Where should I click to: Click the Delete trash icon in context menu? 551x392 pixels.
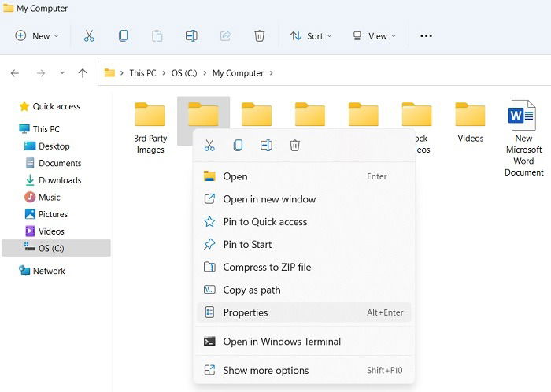point(294,145)
